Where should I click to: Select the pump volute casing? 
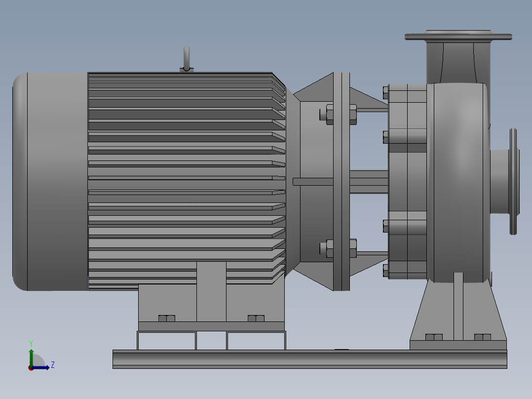459,183
